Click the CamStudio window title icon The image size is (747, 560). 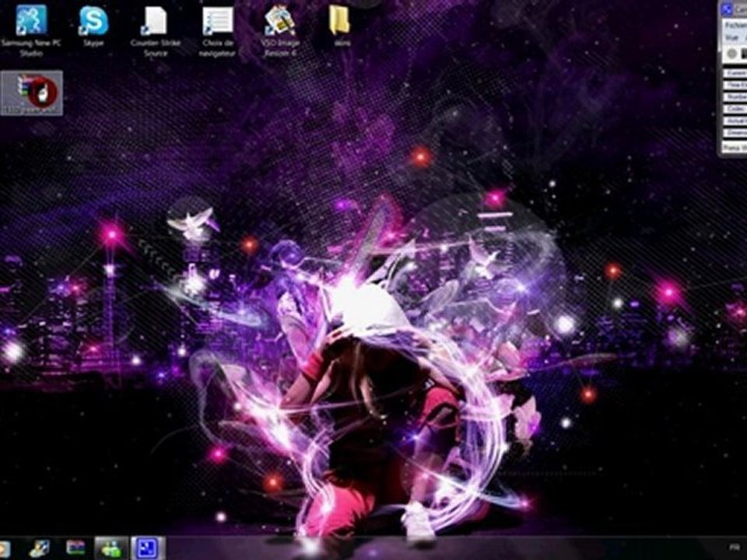[727, 9]
